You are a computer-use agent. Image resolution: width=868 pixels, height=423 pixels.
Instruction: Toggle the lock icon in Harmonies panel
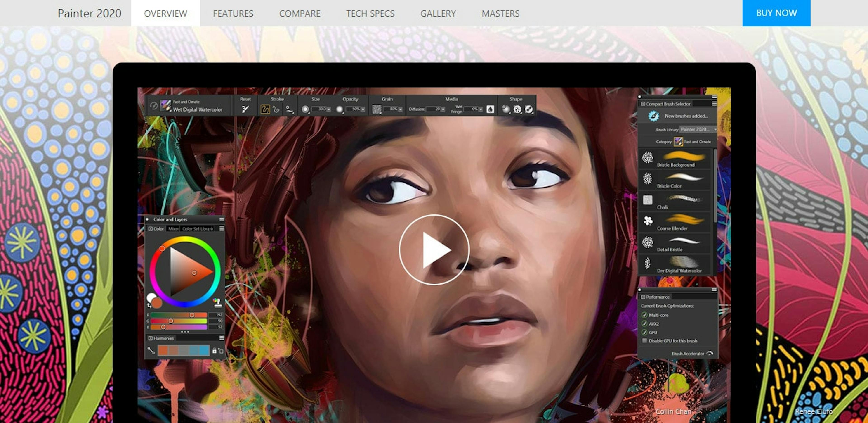(x=214, y=351)
